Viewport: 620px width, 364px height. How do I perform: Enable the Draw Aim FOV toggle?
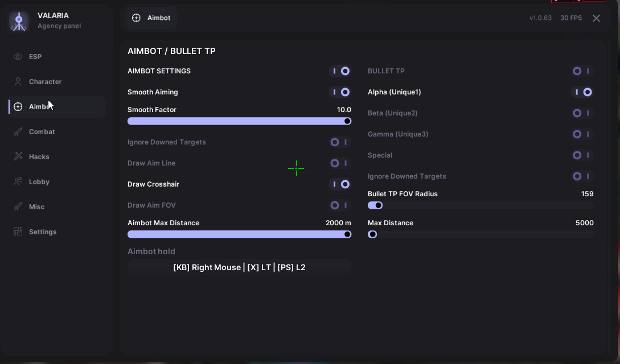pyautogui.click(x=340, y=205)
